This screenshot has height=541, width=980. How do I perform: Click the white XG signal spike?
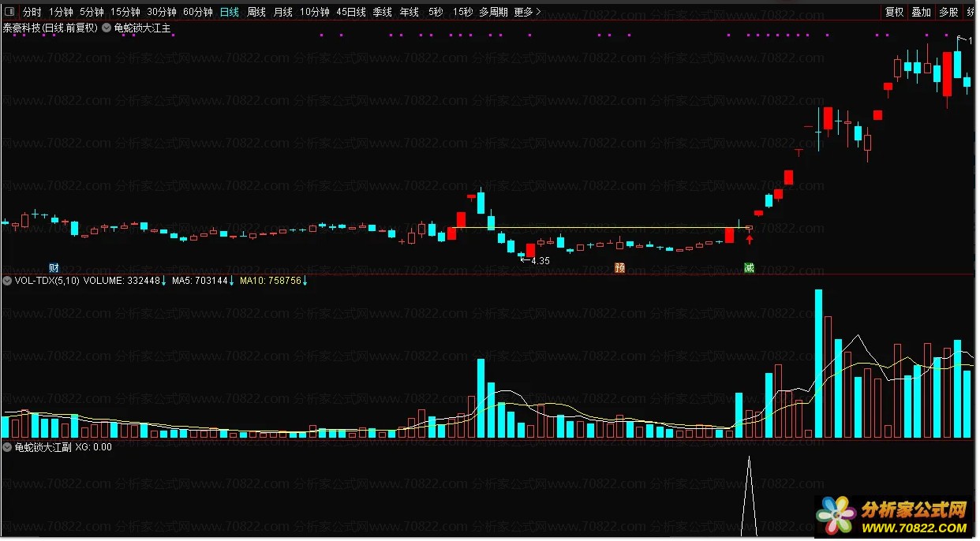(x=749, y=495)
